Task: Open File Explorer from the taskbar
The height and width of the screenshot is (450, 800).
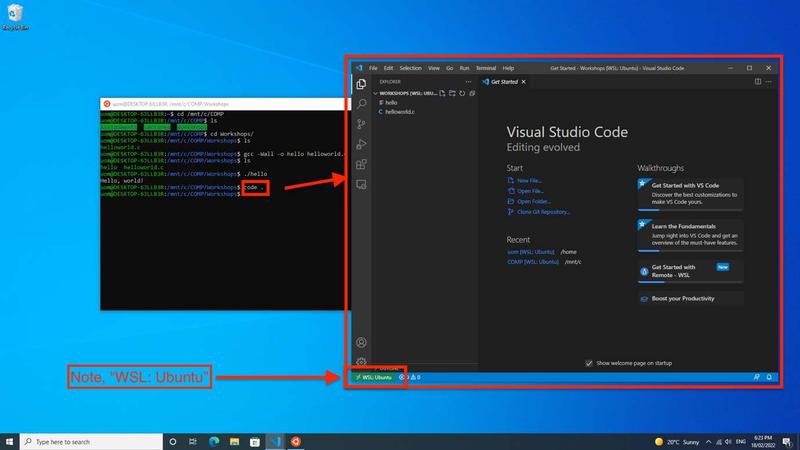Action: (x=234, y=441)
